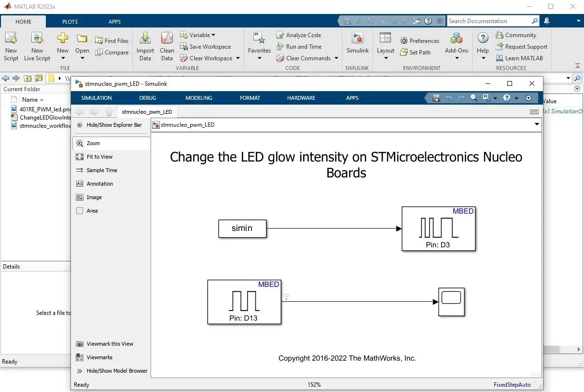Open the Favorites dropdown
This screenshot has width=584, height=392.
pos(259,58)
